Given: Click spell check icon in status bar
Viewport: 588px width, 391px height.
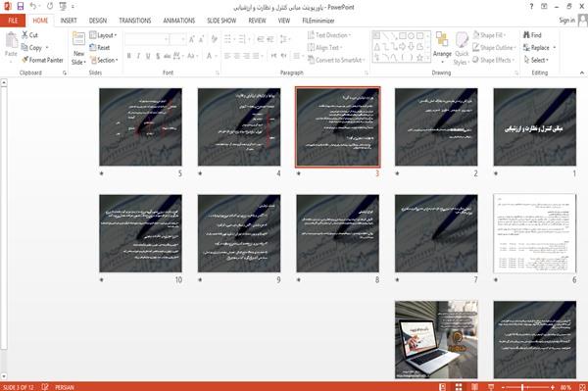Looking at the screenshot, I should coord(45,387).
